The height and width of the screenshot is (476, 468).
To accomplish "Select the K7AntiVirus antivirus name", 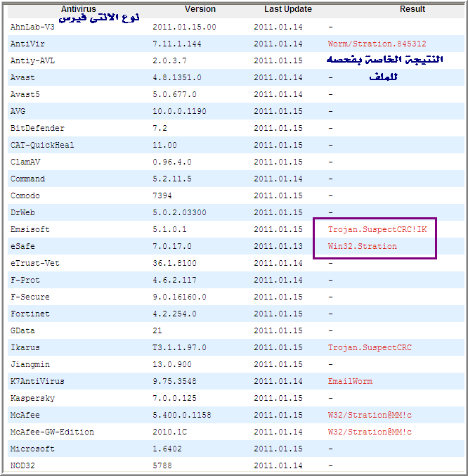I will click(x=37, y=381).
